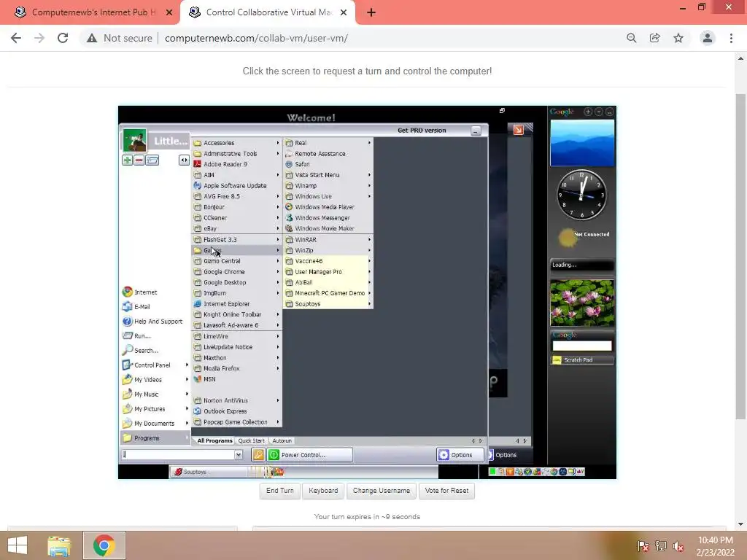This screenshot has width=747, height=560.
Task: Click Souptoys taskbar button in VM
Action: [x=207, y=472]
